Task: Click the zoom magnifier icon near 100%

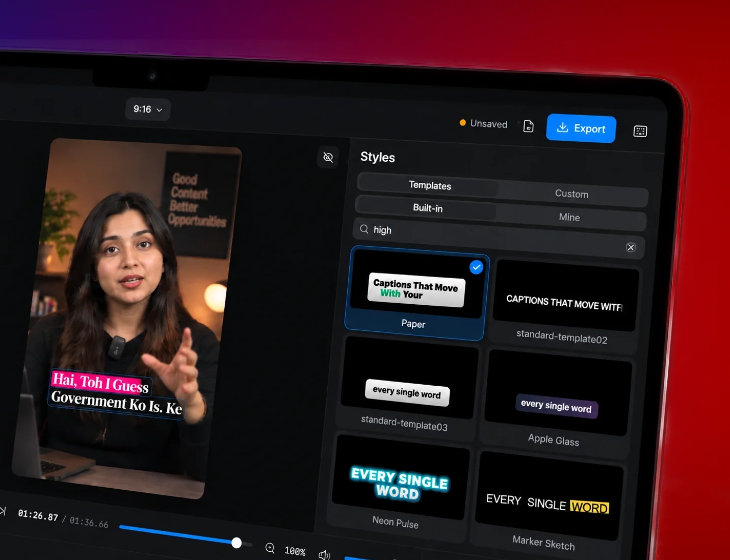Action: (x=270, y=548)
